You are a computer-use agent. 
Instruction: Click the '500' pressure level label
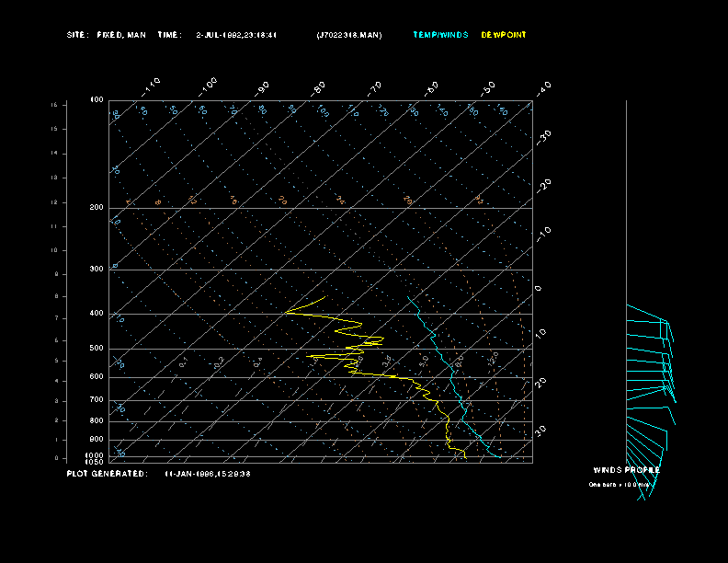97,349
